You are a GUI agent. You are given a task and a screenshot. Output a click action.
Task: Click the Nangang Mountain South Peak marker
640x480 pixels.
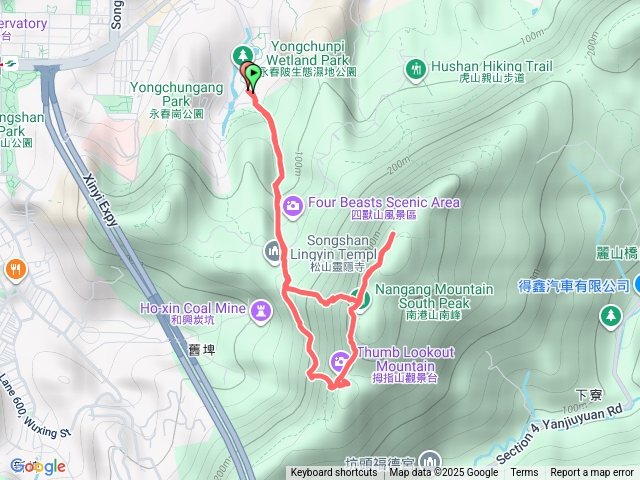point(362,300)
